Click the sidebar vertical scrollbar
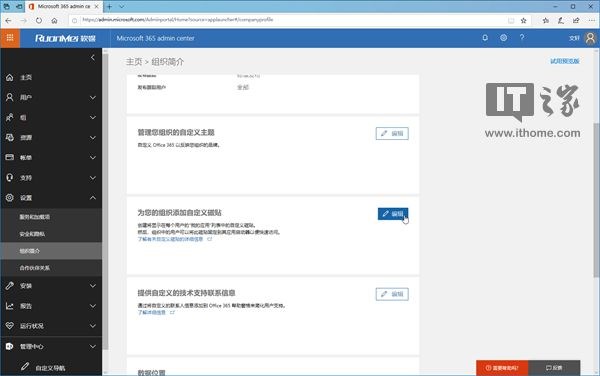The height and width of the screenshot is (376, 600). (105, 201)
